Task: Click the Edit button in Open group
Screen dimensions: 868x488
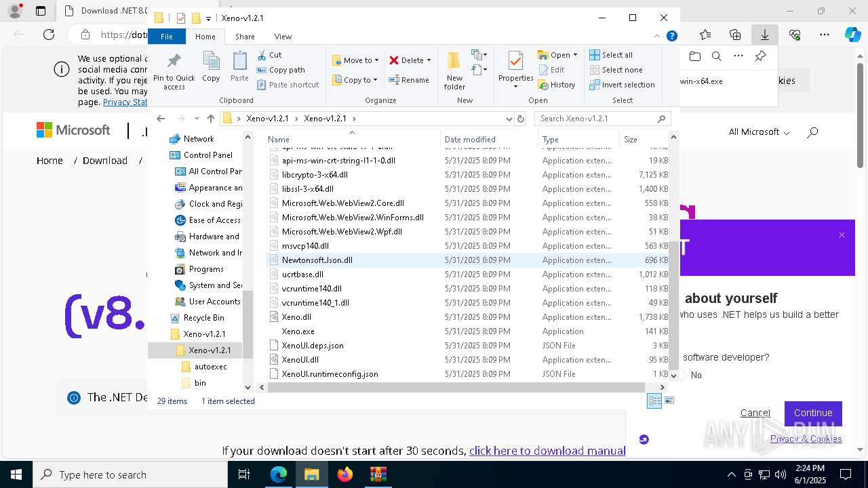Action: (x=551, y=70)
